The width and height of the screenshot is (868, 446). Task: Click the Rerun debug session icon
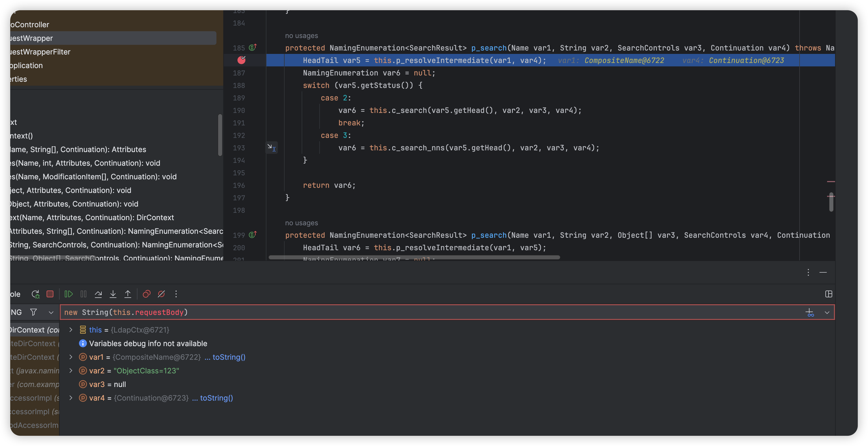36,294
